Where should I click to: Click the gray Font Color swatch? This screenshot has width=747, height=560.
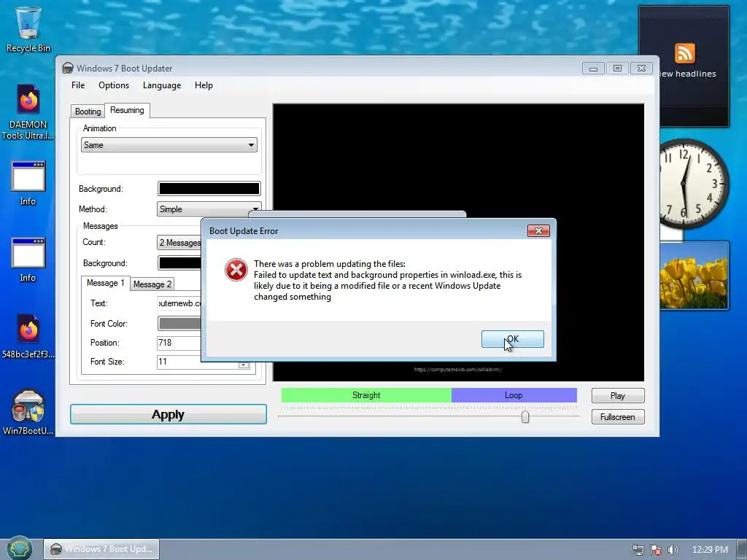point(179,323)
